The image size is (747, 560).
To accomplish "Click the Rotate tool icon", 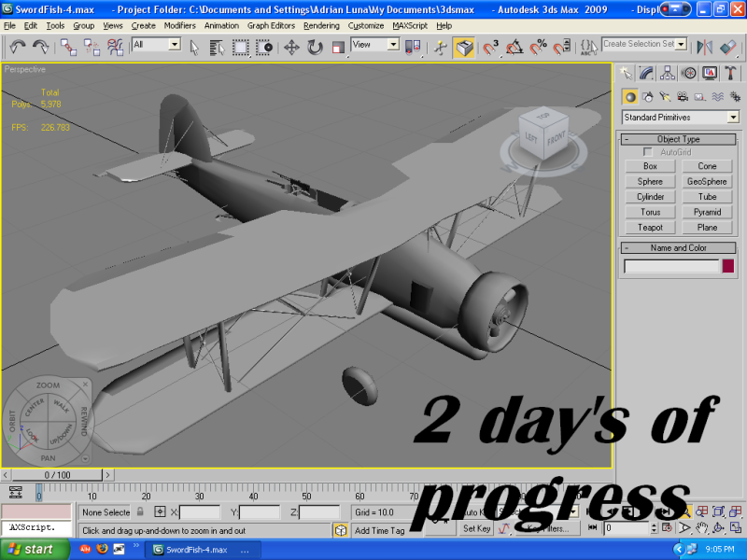I will (x=315, y=47).
